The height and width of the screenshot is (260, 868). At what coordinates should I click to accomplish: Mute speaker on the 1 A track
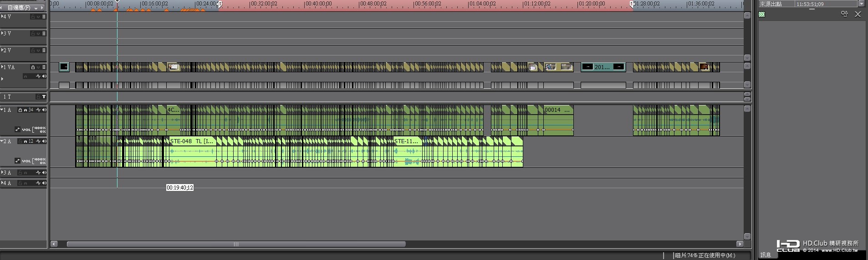(x=44, y=110)
